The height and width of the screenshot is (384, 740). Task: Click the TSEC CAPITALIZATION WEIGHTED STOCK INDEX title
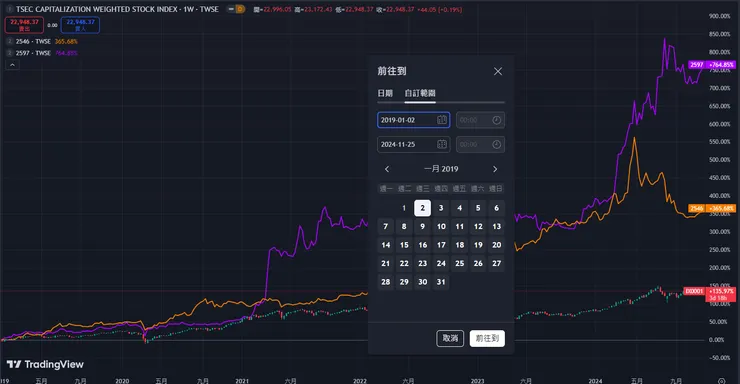coord(117,9)
